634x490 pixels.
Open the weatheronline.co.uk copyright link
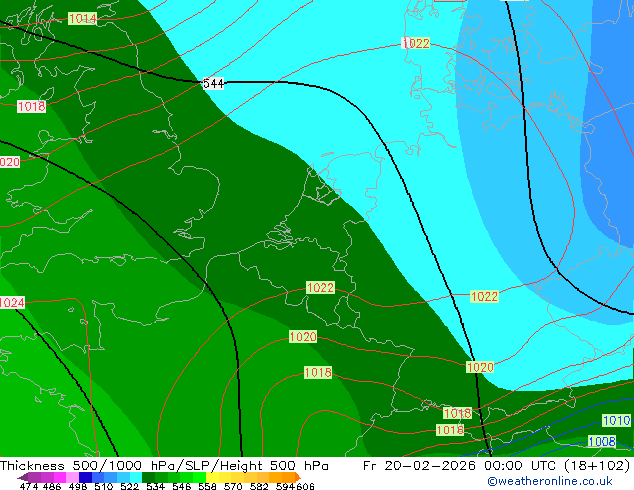550,481
